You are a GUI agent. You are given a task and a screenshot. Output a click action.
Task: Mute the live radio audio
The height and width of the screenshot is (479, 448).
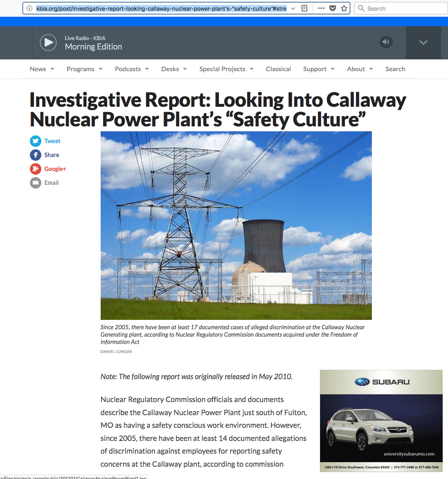386,42
